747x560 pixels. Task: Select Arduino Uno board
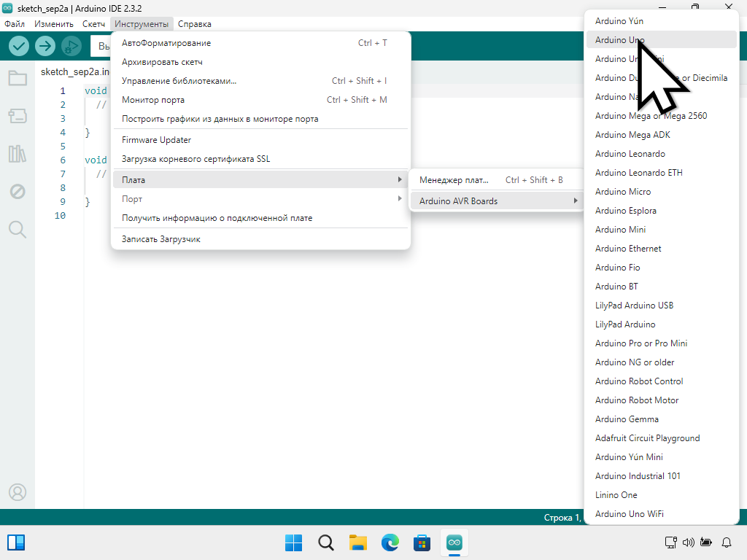pyautogui.click(x=662, y=40)
